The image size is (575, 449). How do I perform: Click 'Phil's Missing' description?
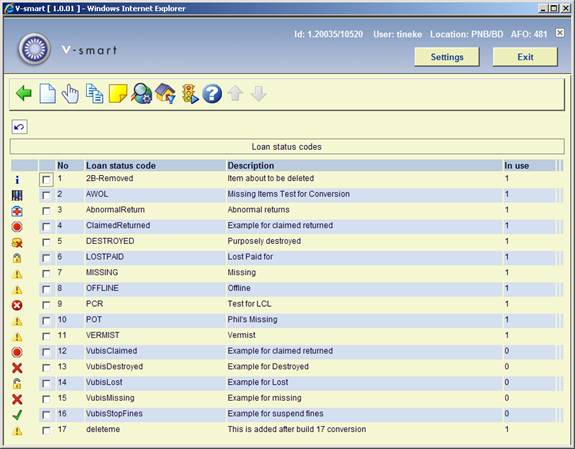coord(252,320)
